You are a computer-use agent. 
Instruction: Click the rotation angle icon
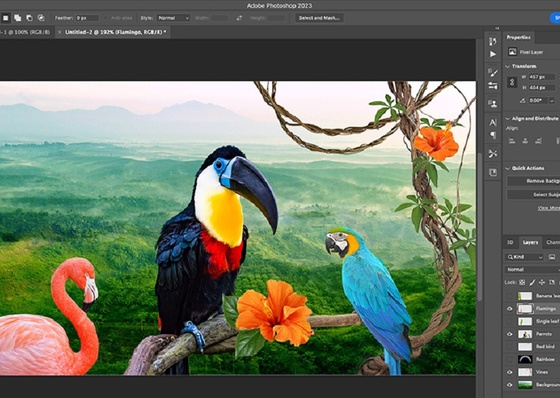coord(523,101)
